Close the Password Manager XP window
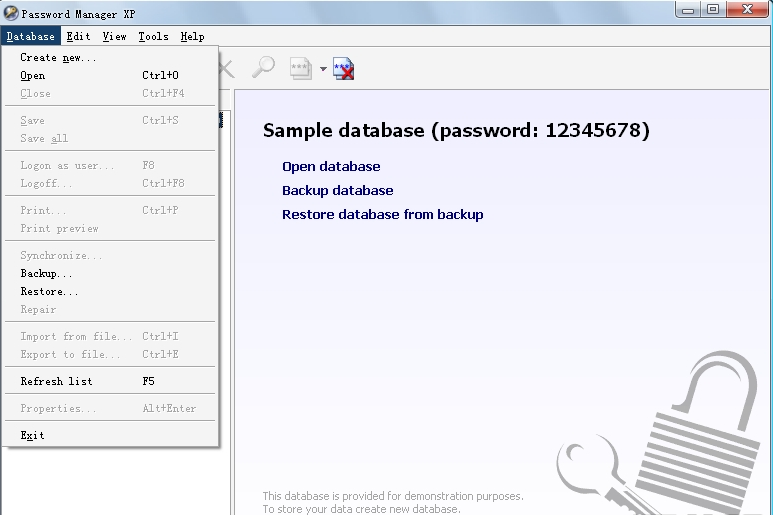The height and width of the screenshot is (515, 773). [747, 10]
